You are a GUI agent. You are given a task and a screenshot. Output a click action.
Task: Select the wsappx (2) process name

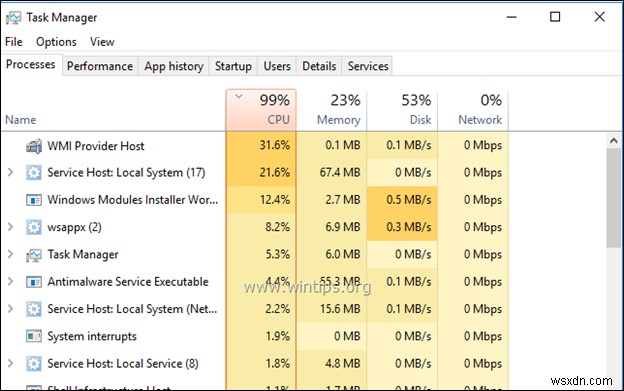pyautogui.click(x=74, y=228)
